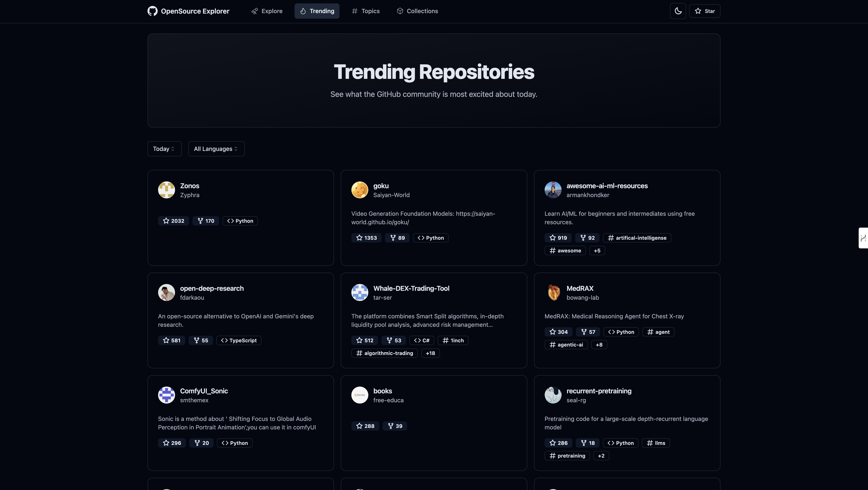The width and height of the screenshot is (868, 490).
Task: Open the Zonos repository title
Action: (x=189, y=186)
